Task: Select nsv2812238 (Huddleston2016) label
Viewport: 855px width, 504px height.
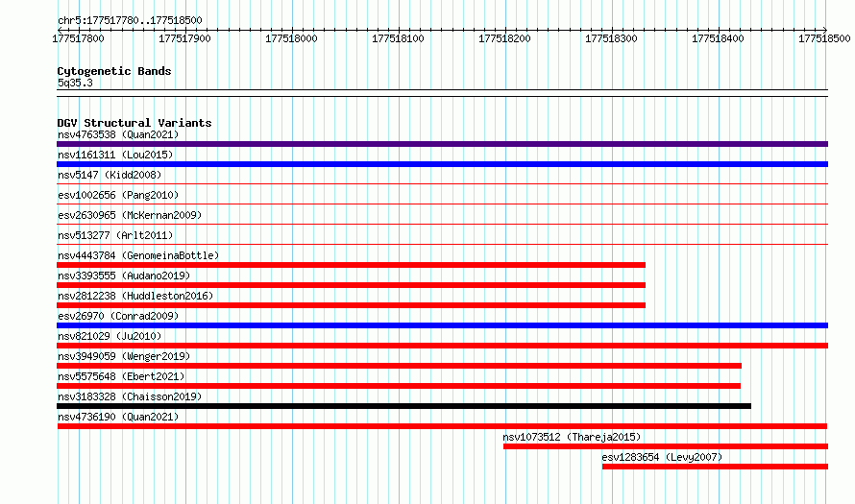Action: pyautogui.click(x=135, y=296)
